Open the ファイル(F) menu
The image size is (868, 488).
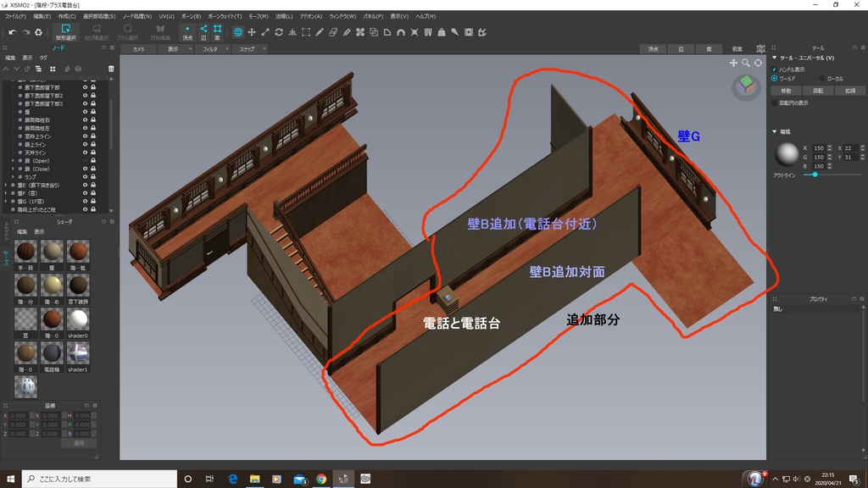[15, 16]
